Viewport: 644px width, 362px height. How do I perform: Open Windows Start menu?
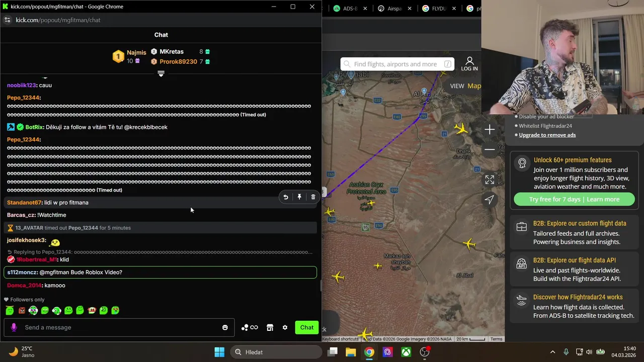pos(219,352)
